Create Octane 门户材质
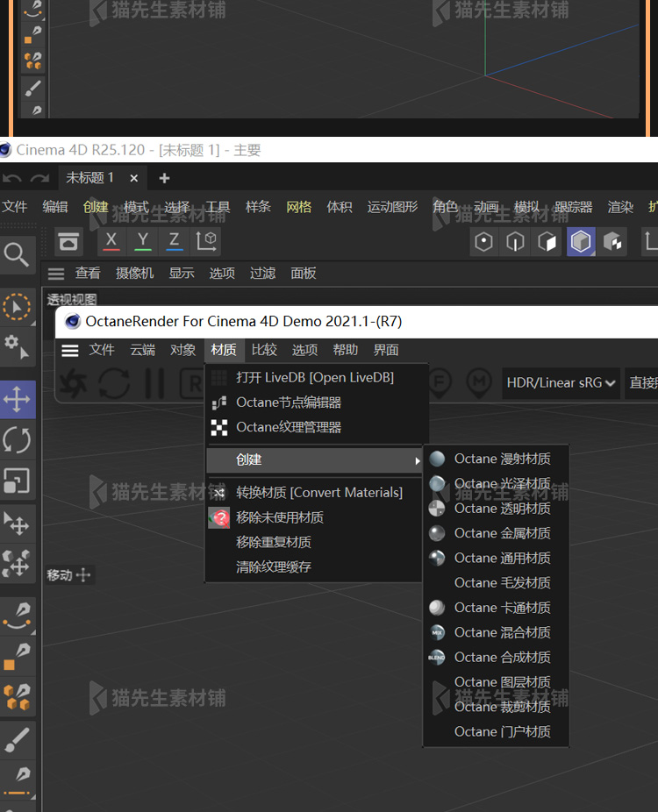 496,732
